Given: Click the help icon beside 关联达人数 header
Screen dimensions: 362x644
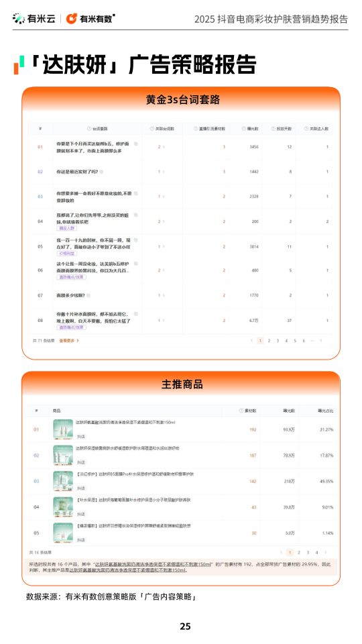Looking at the screenshot, I should 306,129.
